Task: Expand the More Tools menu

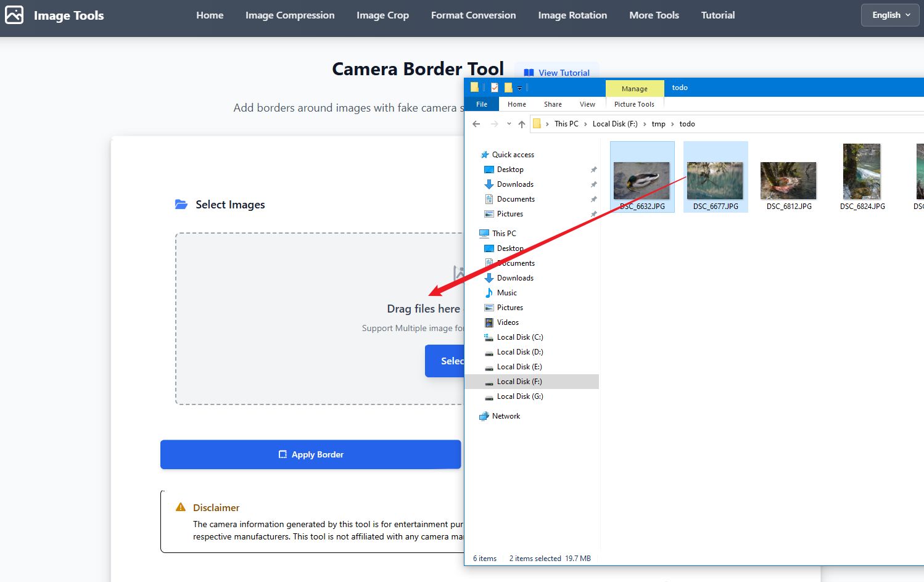Action: click(x=654, y=15)
